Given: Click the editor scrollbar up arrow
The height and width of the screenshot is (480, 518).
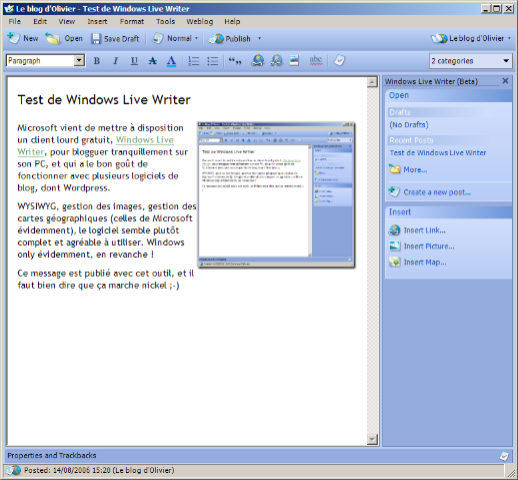Looking at the screenshot, I should [x=372, y=82].
